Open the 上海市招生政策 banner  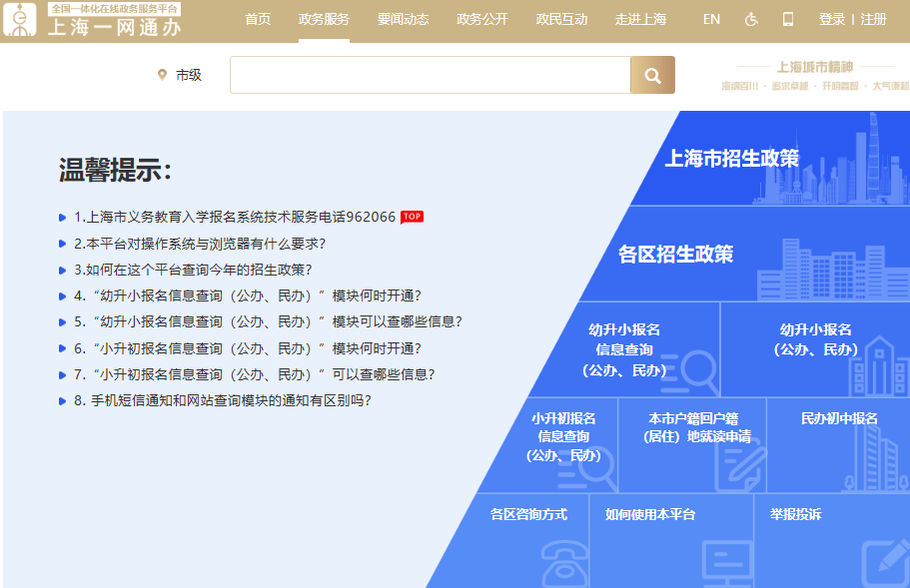[x=735, y=158]
